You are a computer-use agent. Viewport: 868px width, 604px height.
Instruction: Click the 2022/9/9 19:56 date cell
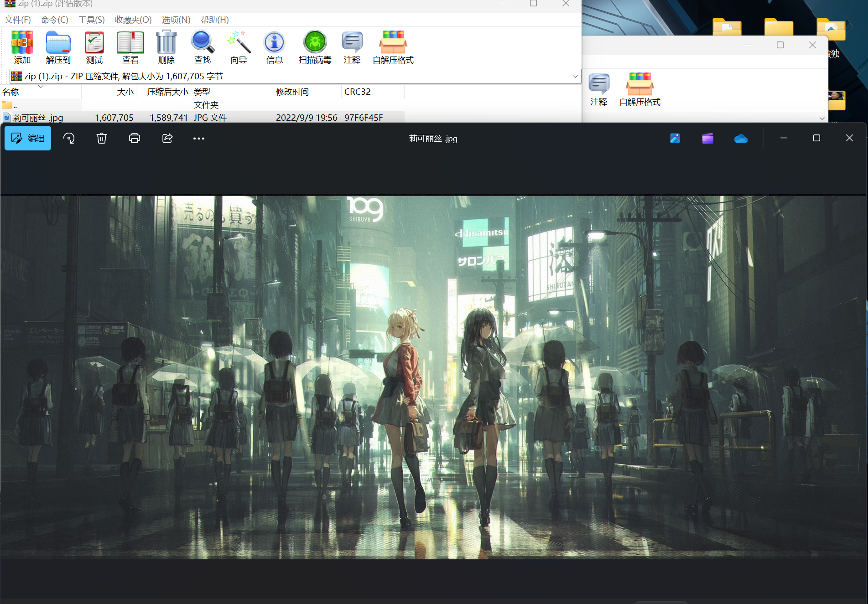pyautogui.click(x=307, y=118)
